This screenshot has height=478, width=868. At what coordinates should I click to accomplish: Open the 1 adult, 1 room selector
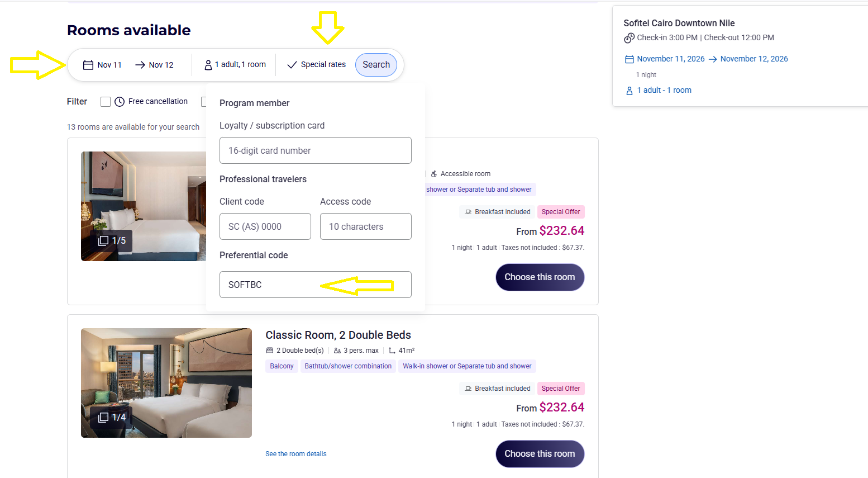(235, 65)
